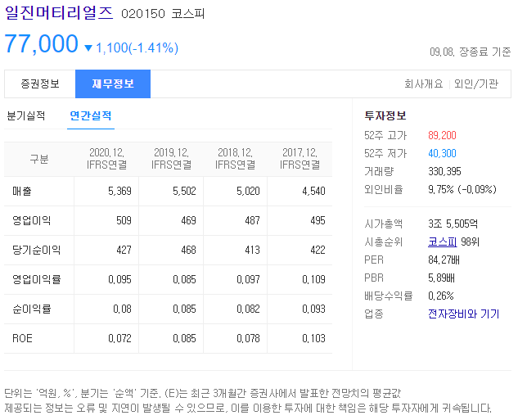This screenshot has height=420, width=518.
Task: Click the 영업이익 row label
Action: (x=32, y=220)
